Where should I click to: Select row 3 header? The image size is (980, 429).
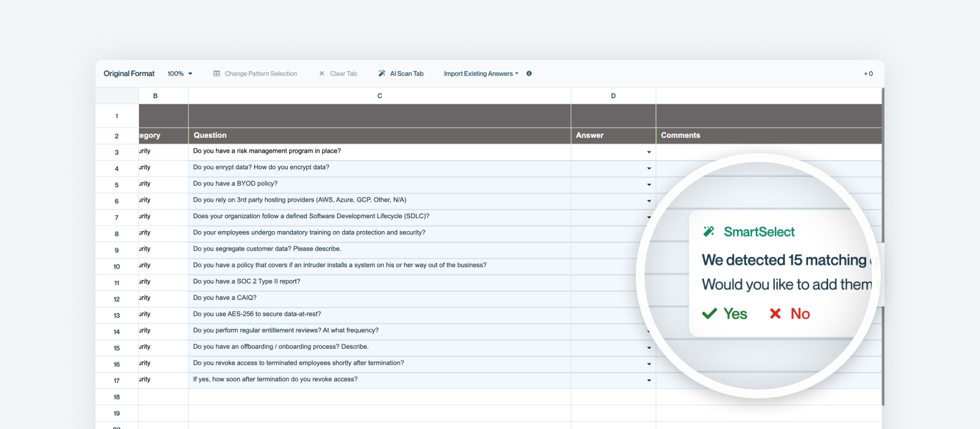[117, 152]
